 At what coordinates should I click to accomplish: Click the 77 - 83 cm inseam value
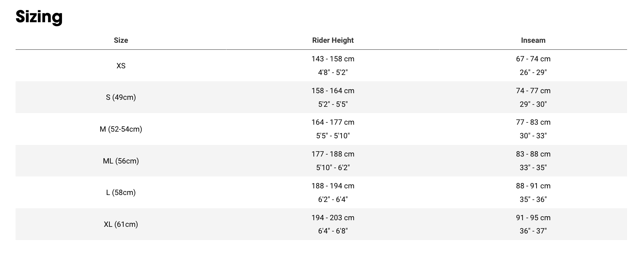(x=533, y=122)
